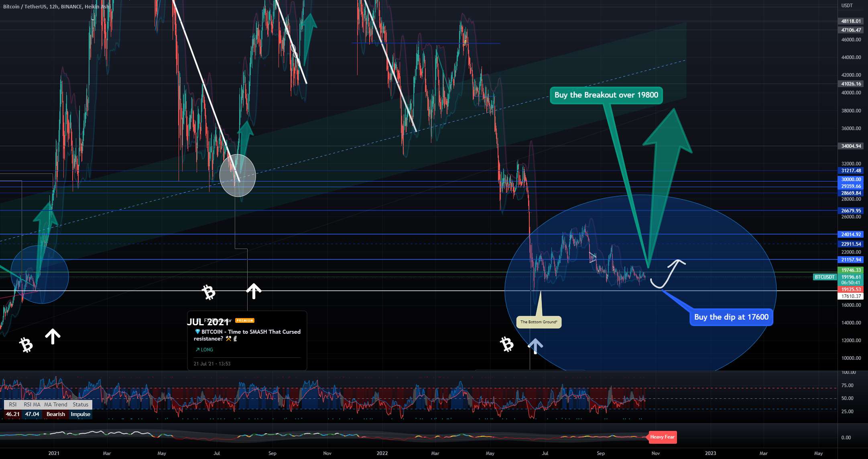The width and height of the screenshot is (868, 459).
Task: Click the 0.00 value on bottom indicator scale
Action: point(846,438)
